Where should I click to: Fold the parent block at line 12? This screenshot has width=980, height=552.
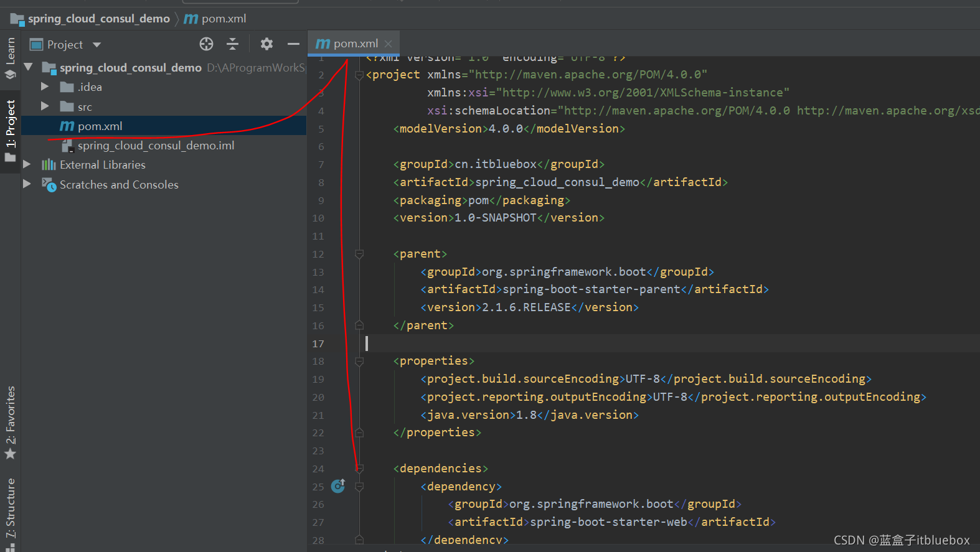pyautogui.click(x=359, y=254)
